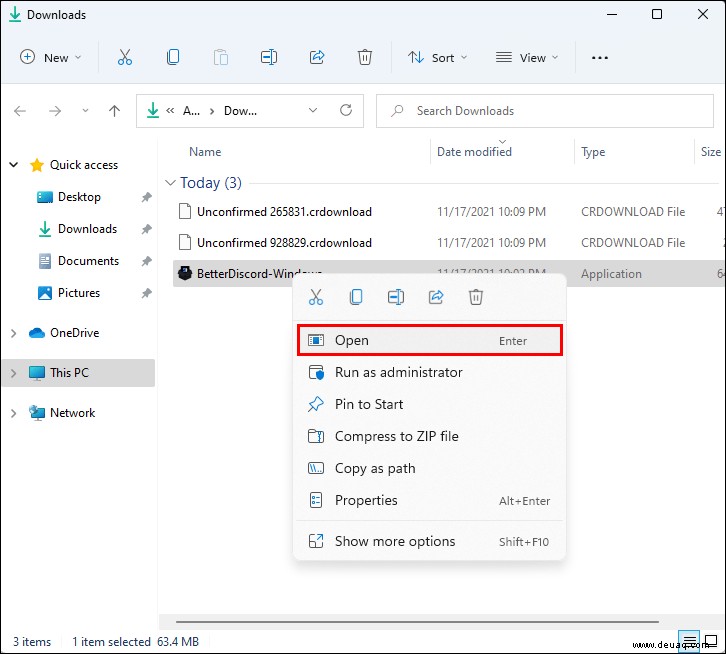726x654 pixels.
Task: Click the Downloads title bar icon
Action: [15, 14]
